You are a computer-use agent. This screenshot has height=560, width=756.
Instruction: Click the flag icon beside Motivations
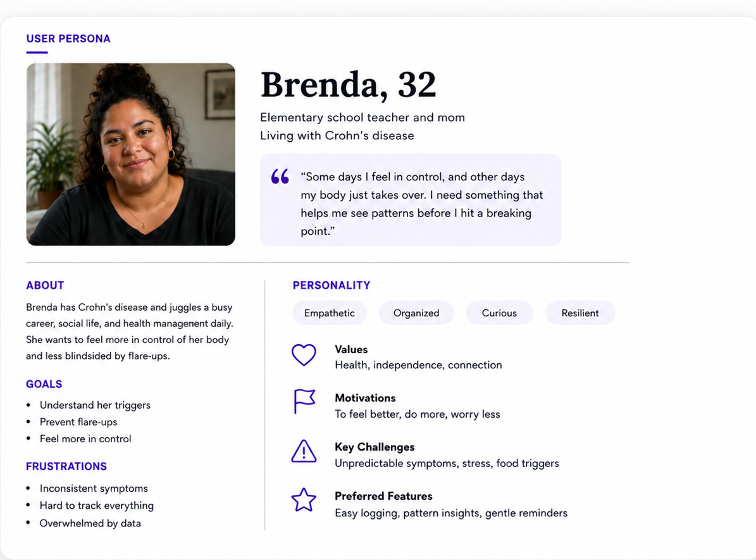304,401
